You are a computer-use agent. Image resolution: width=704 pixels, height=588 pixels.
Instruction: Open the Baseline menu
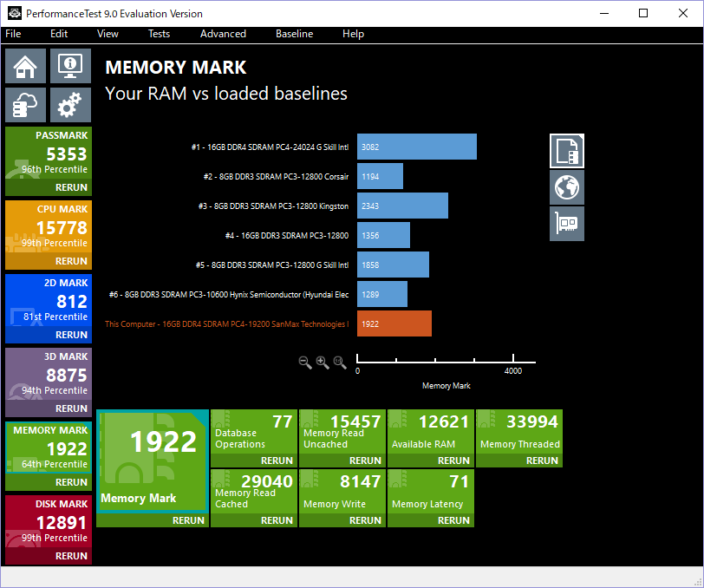coord(294,34)
